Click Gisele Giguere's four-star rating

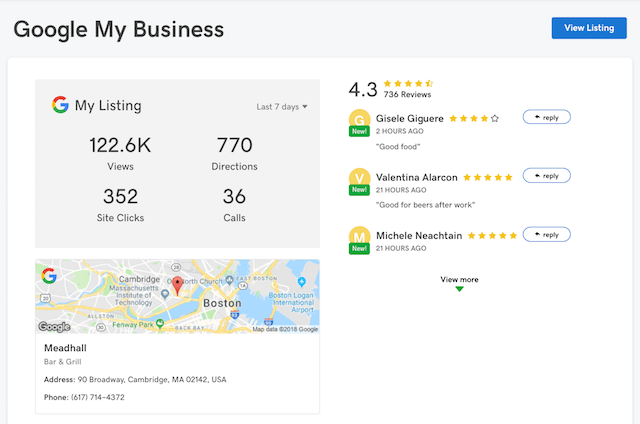[474, 119]
